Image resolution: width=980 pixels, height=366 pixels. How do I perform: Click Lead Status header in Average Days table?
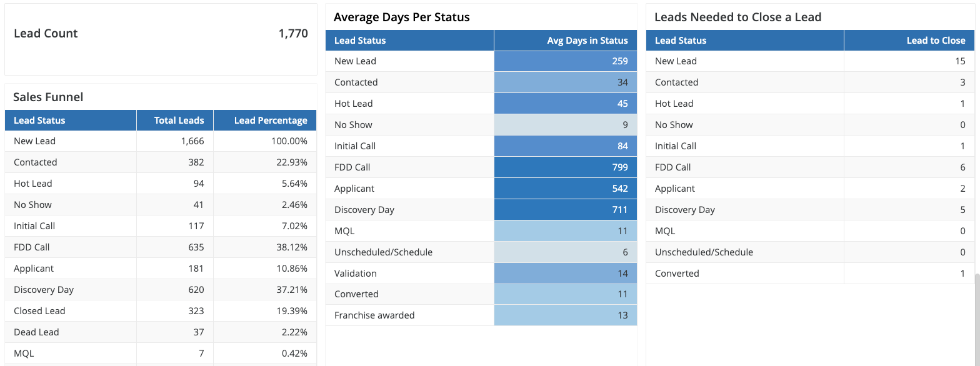tap(360, 41)
